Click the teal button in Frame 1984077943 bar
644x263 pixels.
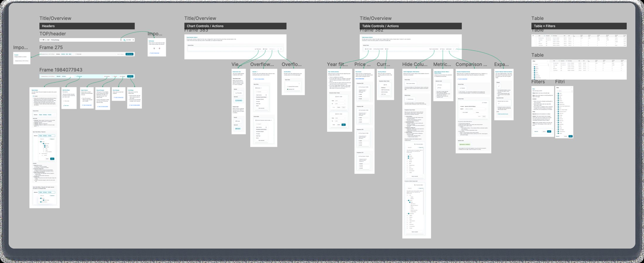pos(130,76)
